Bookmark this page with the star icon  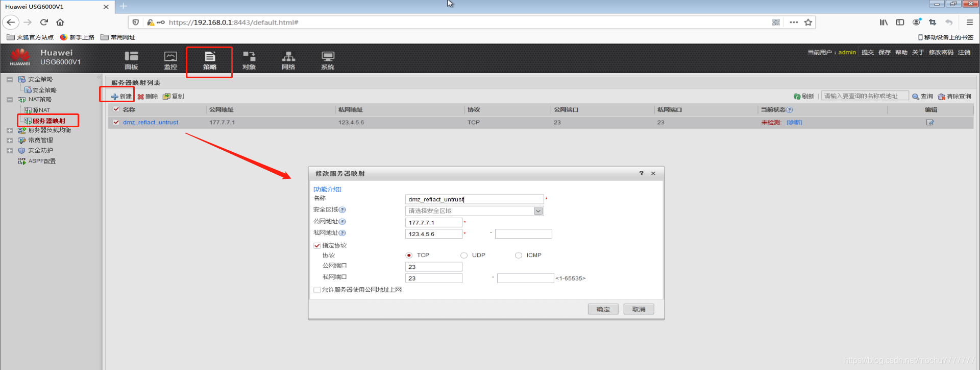808,22
